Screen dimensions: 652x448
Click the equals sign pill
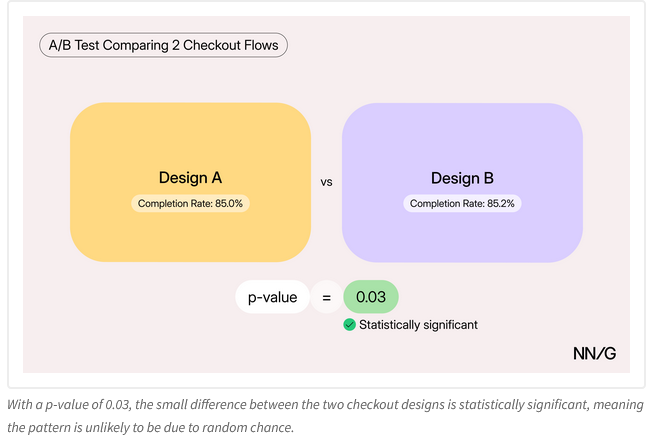[325, 297]
